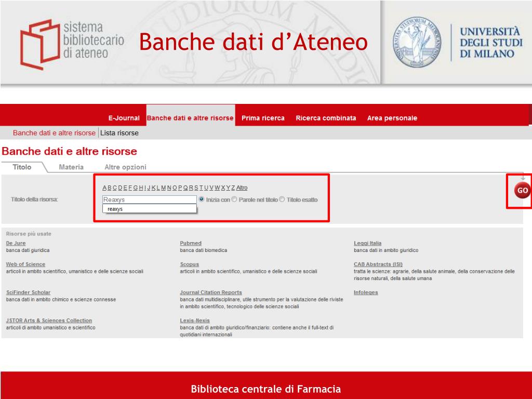
Task: Click the 'Titolo della risorsa:' label
Action: pyautogui.click(x=34, y=199)
